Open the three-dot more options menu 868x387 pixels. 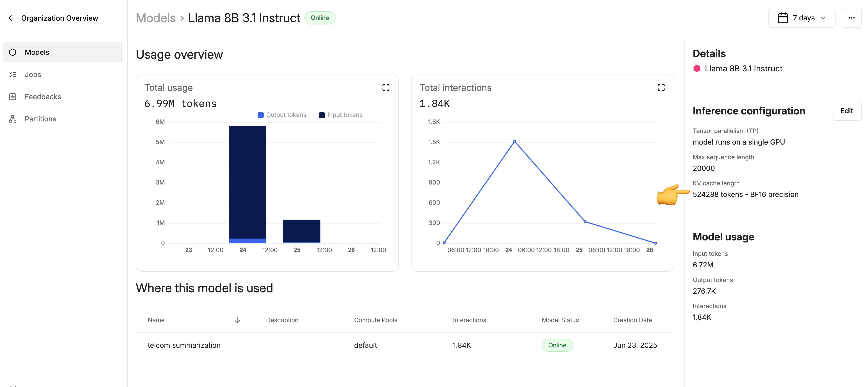coord(851,18)
